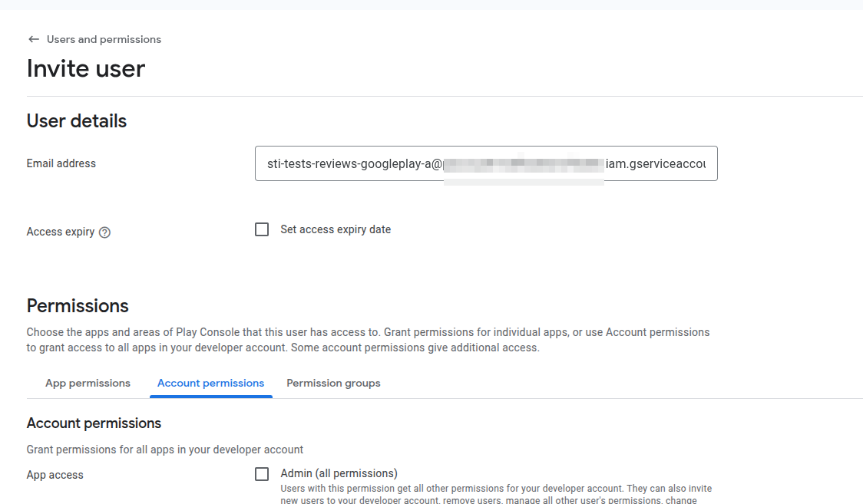Click the "Access expiry" label text
863x504 pixels.
(x=61, y=232)
